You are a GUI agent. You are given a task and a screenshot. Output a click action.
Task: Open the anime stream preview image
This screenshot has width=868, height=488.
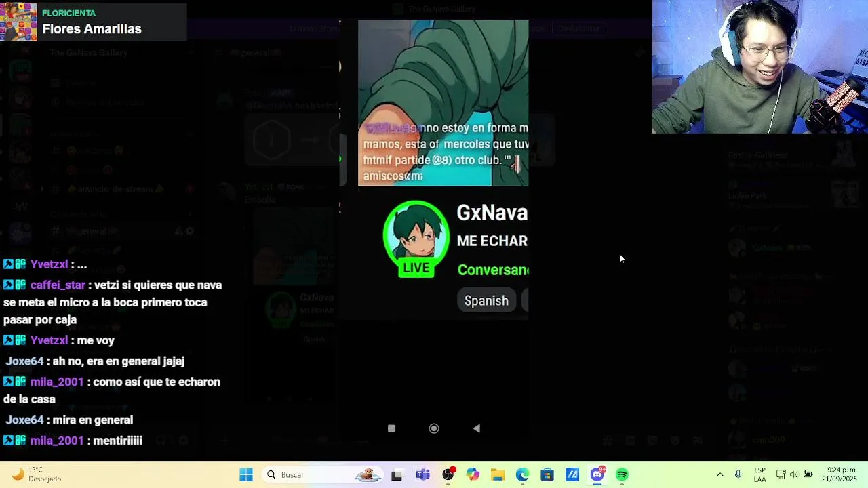pos(443,103)
